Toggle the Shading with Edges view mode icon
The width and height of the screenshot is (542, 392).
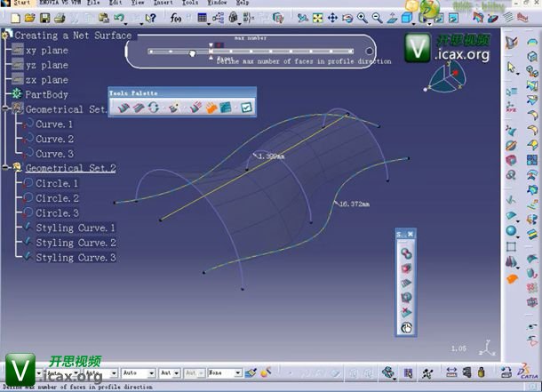[423, 18]
